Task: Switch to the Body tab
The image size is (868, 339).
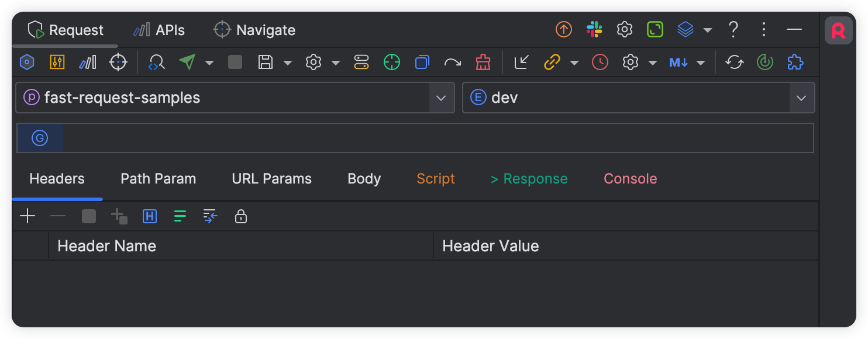Action: (364, 179)
